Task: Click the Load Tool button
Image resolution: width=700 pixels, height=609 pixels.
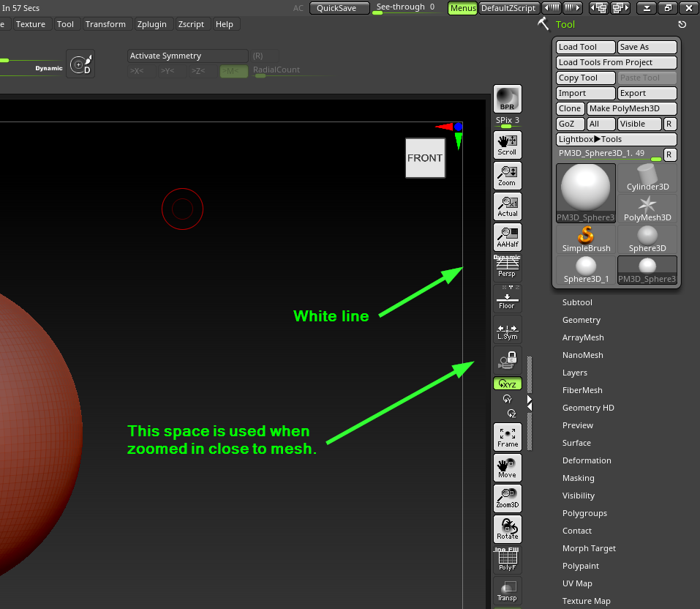Action: (x=586, y=47)
